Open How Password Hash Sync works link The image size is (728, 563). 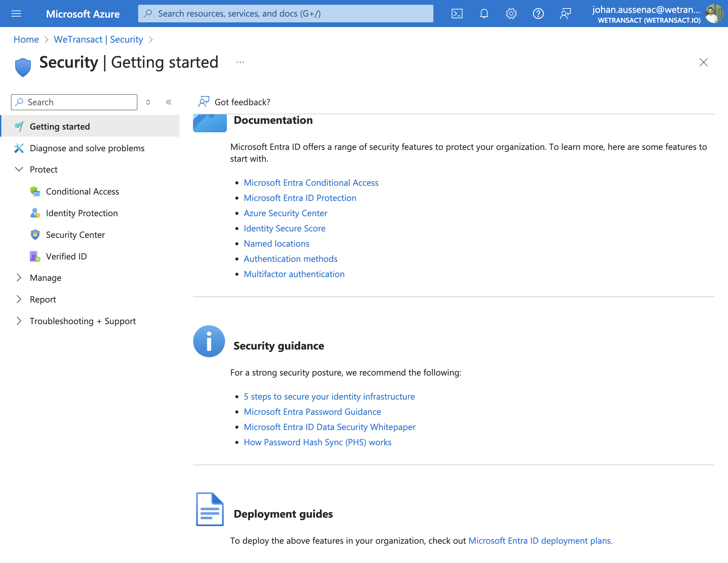pyautogui.click(x=317, y=442)
